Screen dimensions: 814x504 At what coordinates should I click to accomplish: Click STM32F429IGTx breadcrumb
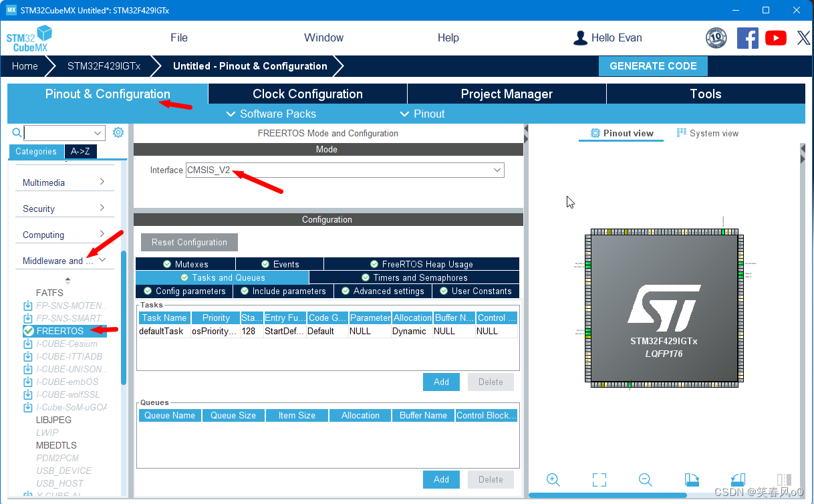pos(104,66)
